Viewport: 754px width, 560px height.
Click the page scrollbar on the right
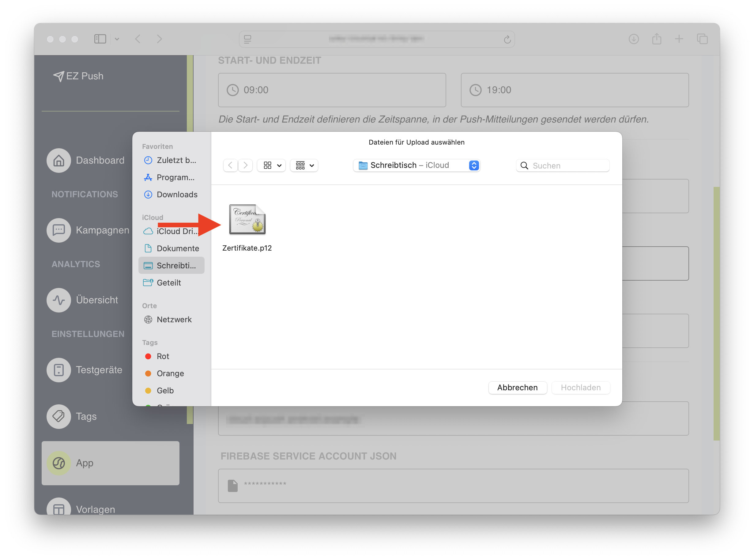coord(716,314)
